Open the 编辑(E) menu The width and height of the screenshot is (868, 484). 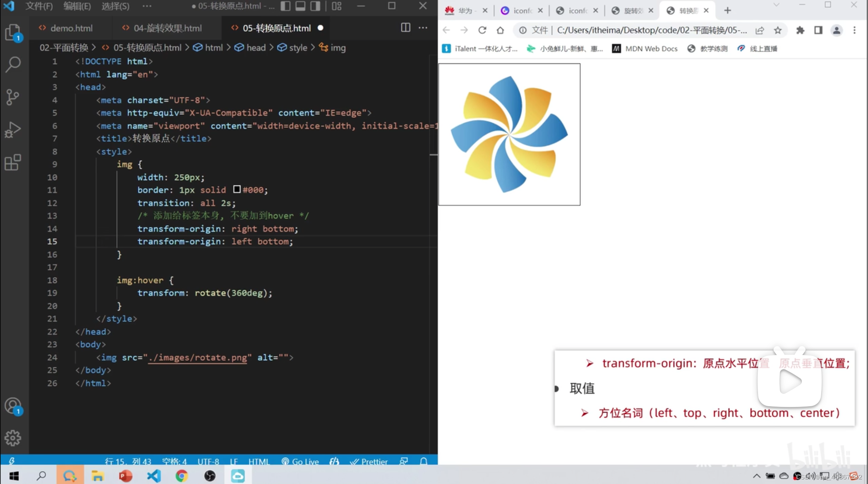point(77,6)
